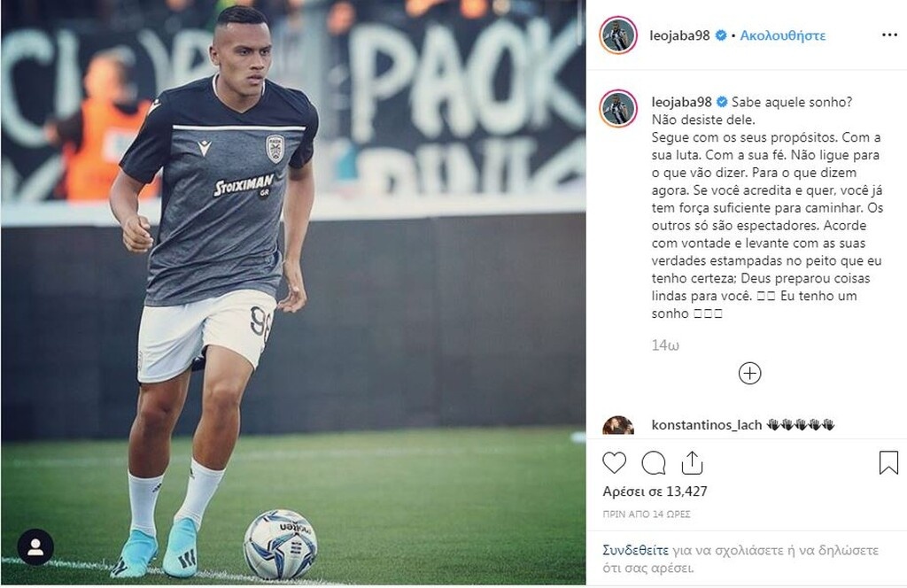Image resolution: width=907 pixels, height=588 pixels.
Task: Open post timestamp ΠΡΙΝ ΑΠΟ 14 ΩΡΕΣ
Action: (x=647, y=514)
